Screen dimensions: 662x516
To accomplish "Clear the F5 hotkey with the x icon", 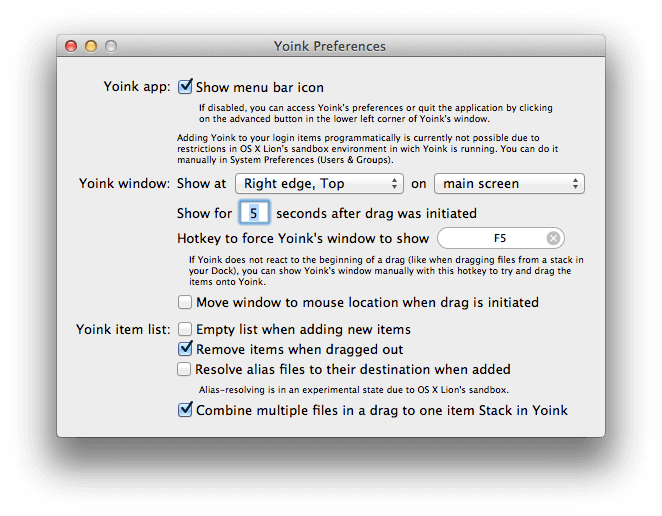I will (553, 238).
